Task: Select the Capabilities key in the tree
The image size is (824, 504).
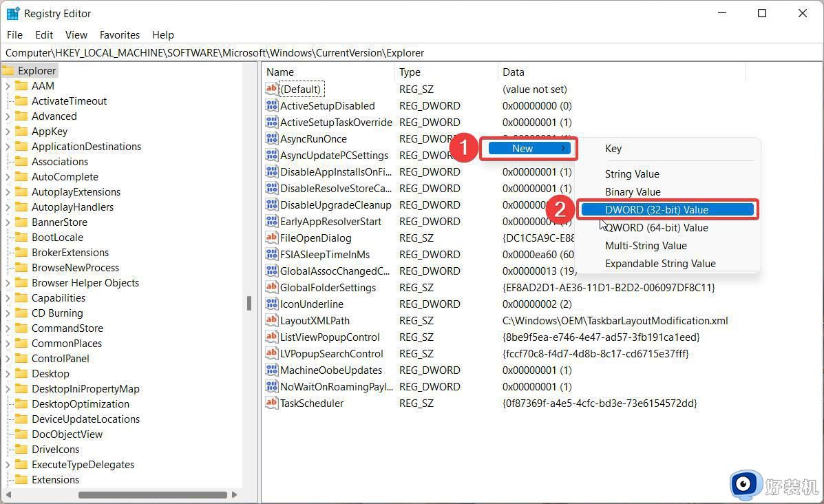Action: 59,297
